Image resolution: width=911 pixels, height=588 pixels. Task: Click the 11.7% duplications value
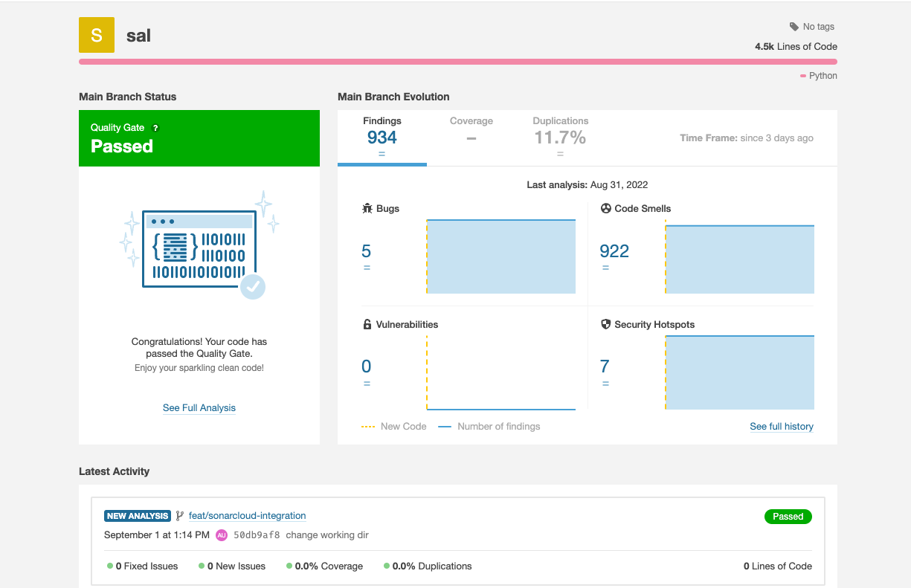click(x=560, y=138)
